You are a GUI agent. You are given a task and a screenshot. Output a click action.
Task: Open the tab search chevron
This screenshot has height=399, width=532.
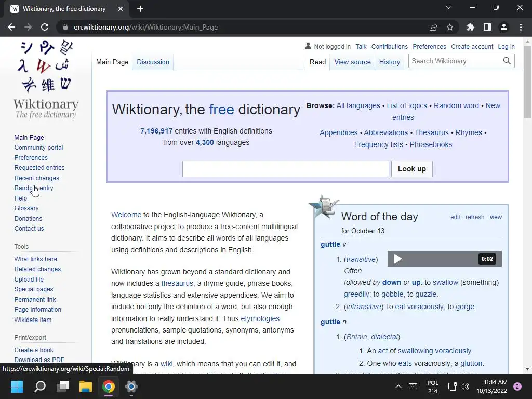(448, 7)
